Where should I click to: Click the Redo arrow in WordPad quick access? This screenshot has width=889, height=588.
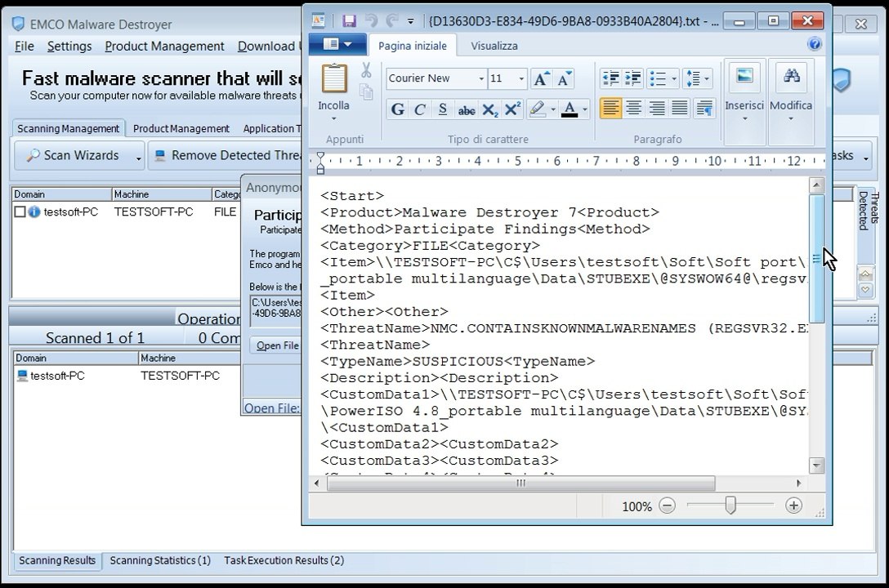[x=391, y=21]
